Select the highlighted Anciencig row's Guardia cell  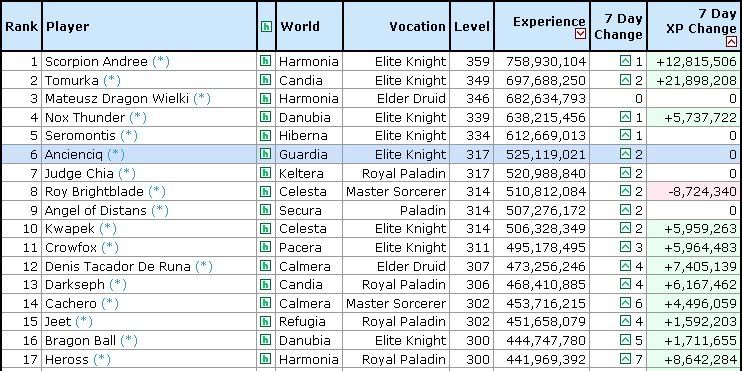(x=309, y=154)
